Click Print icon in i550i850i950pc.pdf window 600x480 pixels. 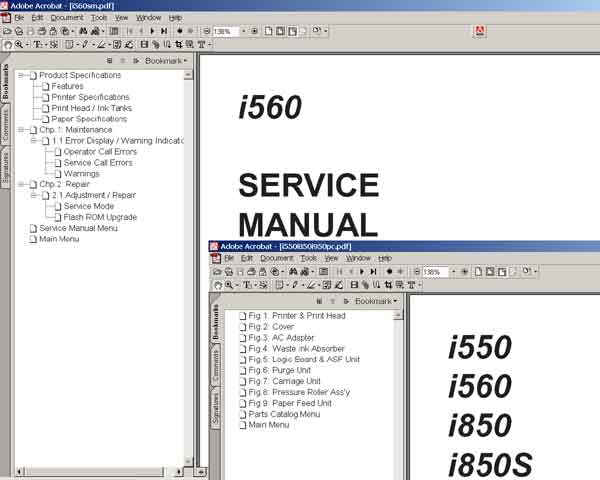point(251,271)
